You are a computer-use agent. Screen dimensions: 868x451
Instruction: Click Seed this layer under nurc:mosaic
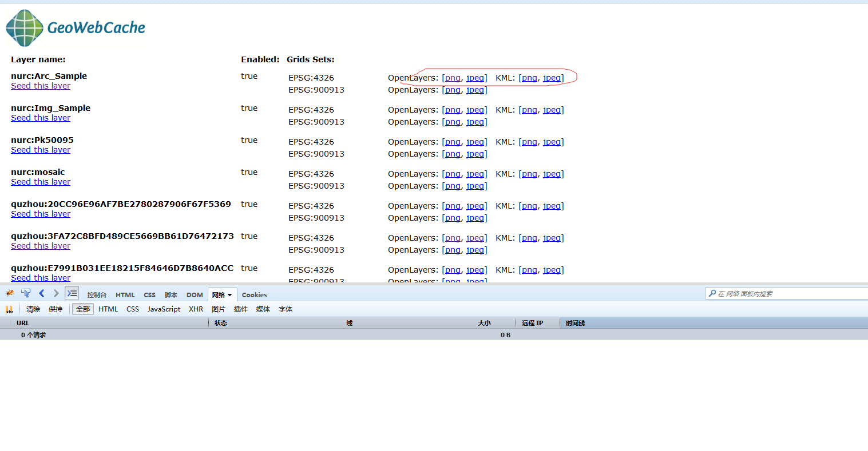[x=41, y=182]
